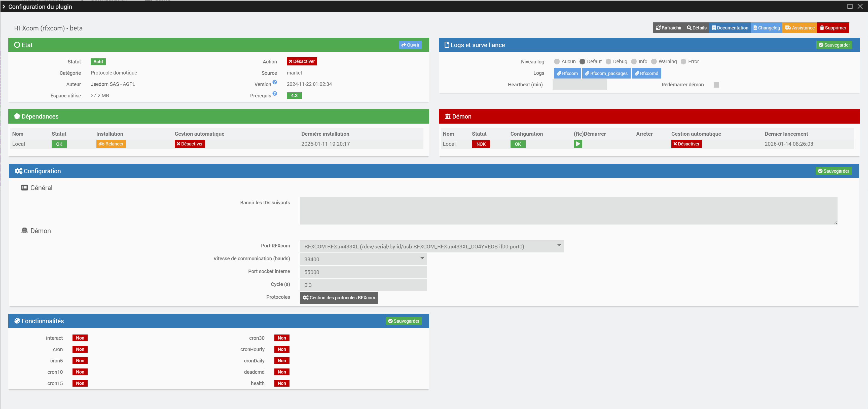The width and height of the screenshot is (868, 409).
Task: Select Debug log level radio button
Action: pos(608,61)
